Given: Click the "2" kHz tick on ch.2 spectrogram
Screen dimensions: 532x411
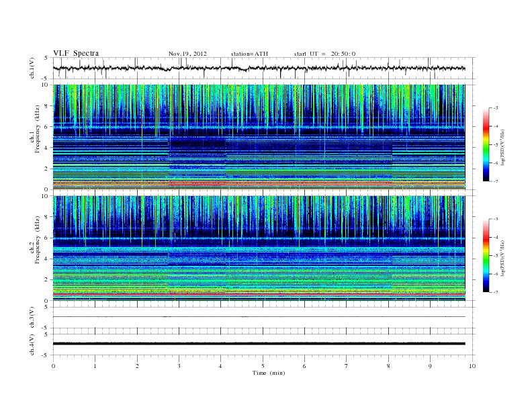Looking at the screenshot, I should [x=47, y=280].
